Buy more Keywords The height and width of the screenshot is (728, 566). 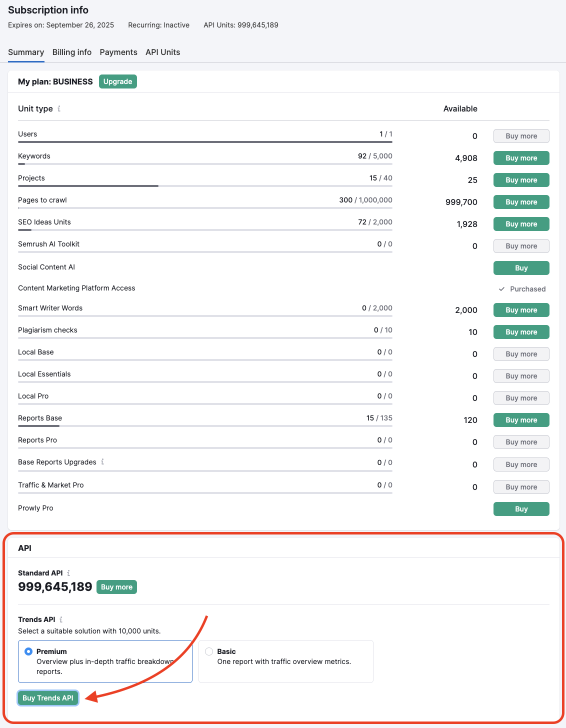(521, 158)
